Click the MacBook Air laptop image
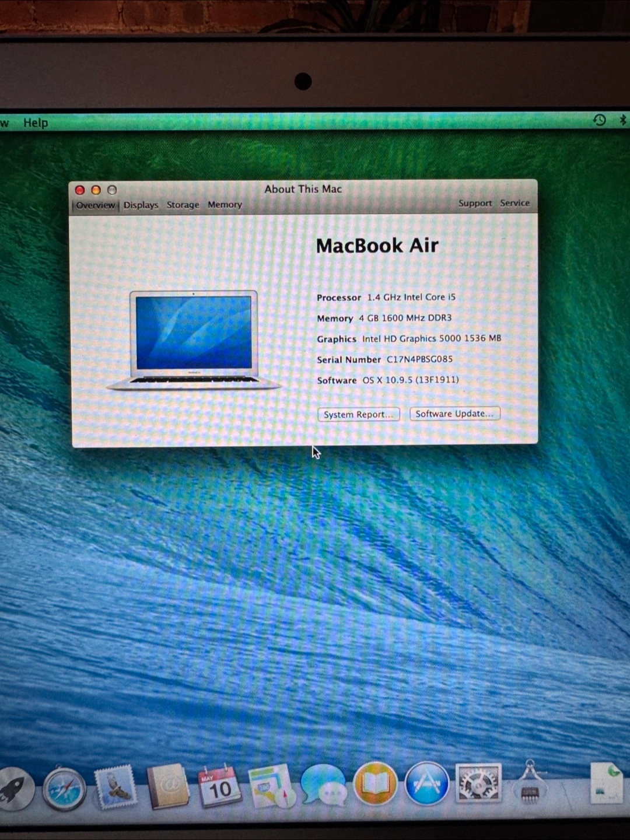The width and height of the screenshot is (630, 840). click(x=194, y=340)
